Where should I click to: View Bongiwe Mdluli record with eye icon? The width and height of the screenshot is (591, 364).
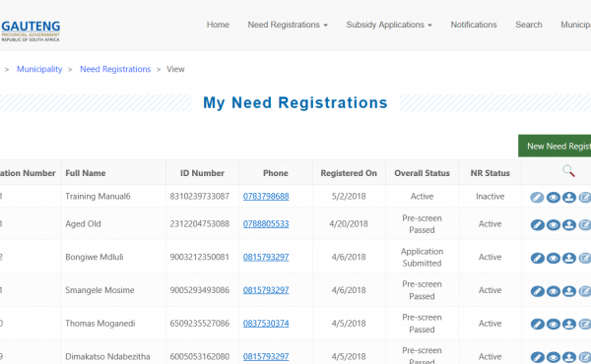coord(554,258)
